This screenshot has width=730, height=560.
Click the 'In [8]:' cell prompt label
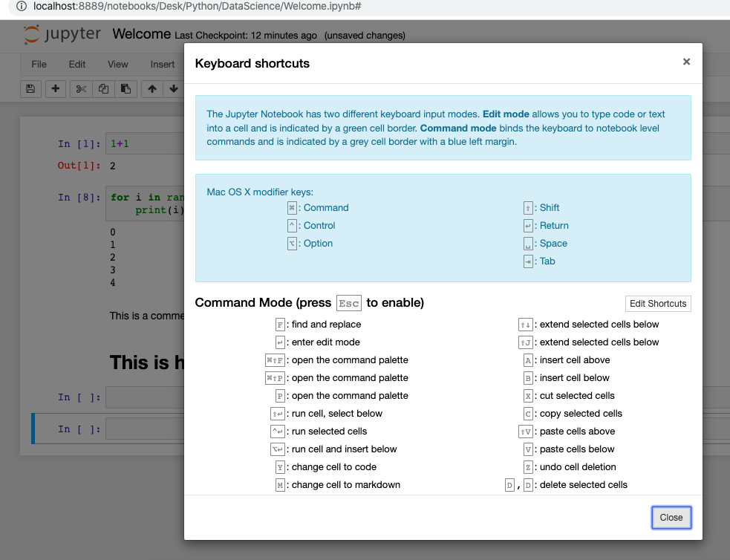79,198
